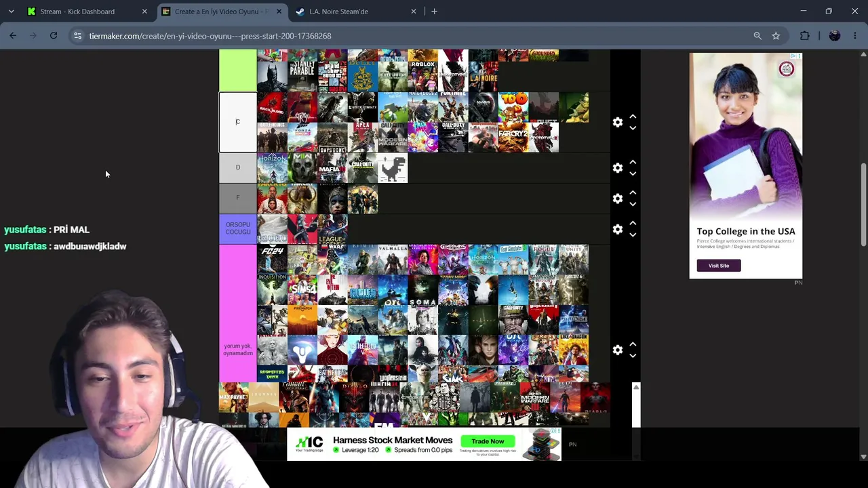Click the yusufatas PRİ MAL chat message
Image resolution: width=868 pixels, height=488 pixels.
(x=47, y=230)
